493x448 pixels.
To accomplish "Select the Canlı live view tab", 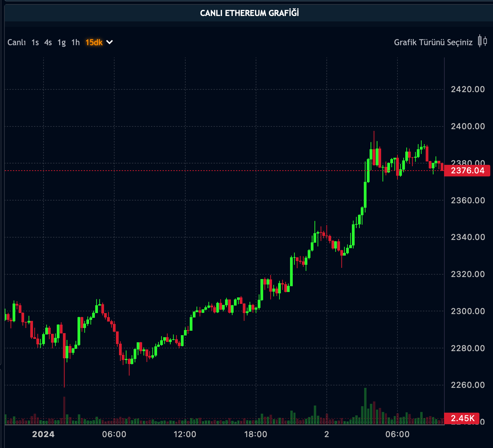I will 17,42.
